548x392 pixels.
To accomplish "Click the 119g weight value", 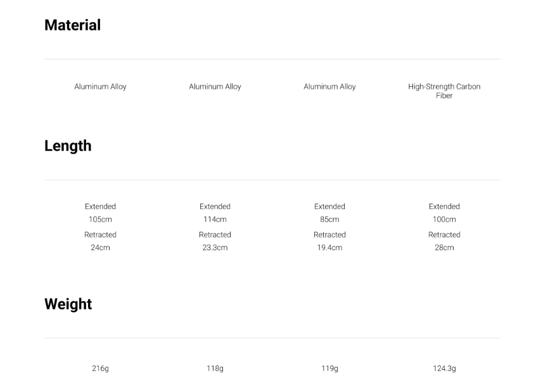I will click(x=329, y=368).
